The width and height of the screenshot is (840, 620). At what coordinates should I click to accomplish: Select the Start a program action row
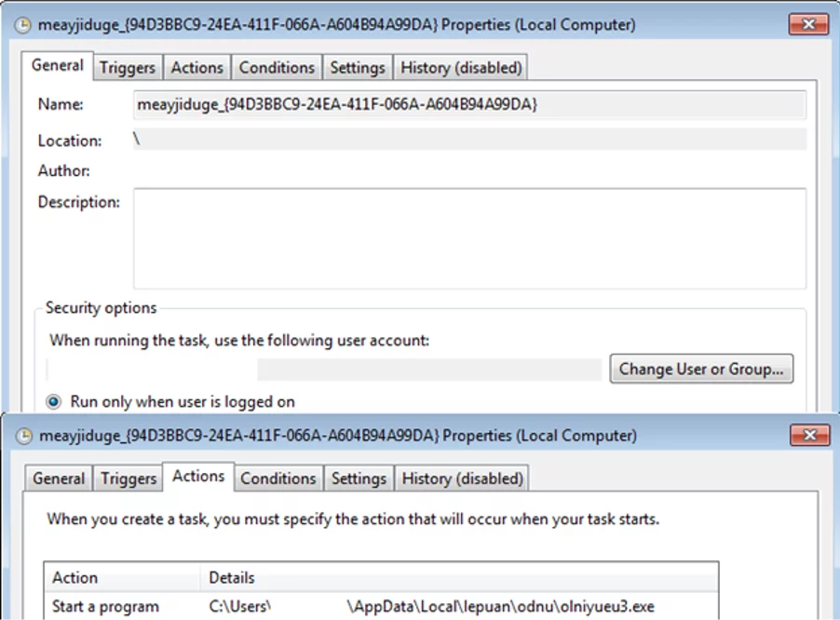point(381,606)
